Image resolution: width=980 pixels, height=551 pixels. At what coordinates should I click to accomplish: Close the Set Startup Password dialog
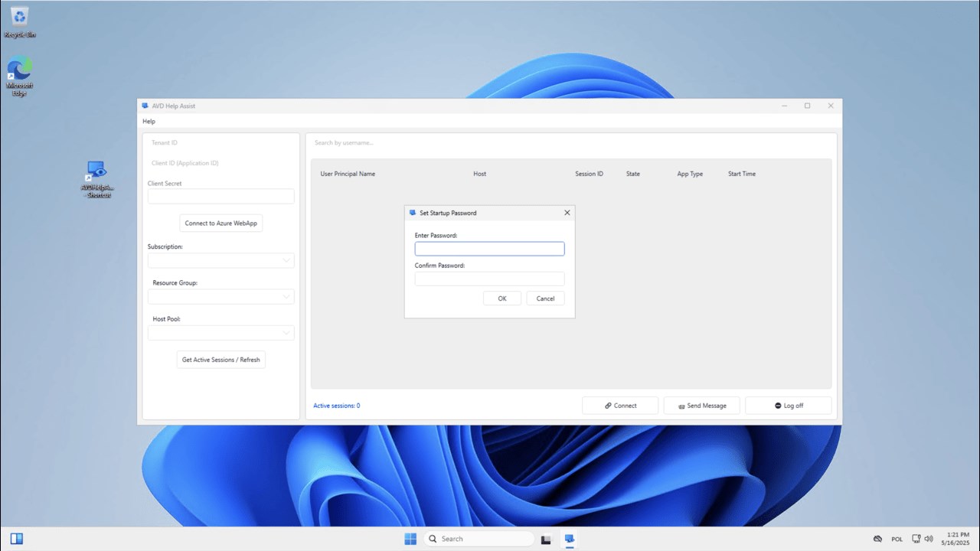click(x=567, y=213)
